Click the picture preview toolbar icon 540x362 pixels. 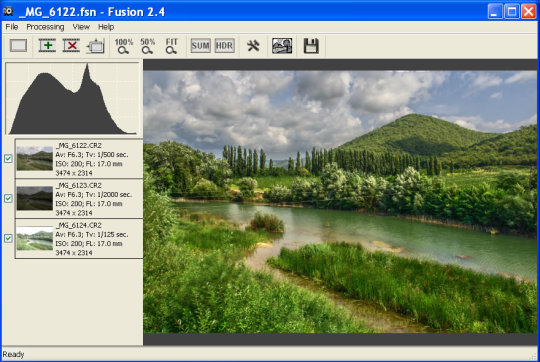click(x=282, y=45)
